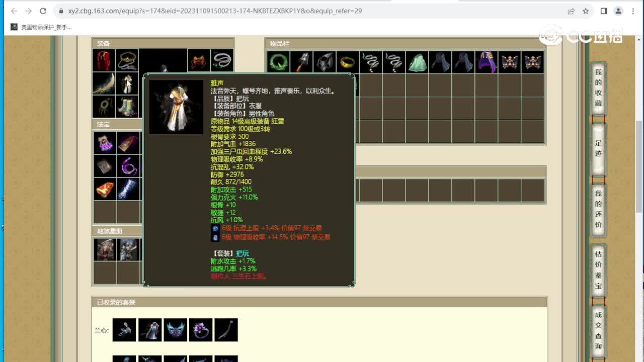The width and height of the screenshot is (644, 362).
Task: Click the purple ring 兰心 set item
Action: tap(201, 330)
